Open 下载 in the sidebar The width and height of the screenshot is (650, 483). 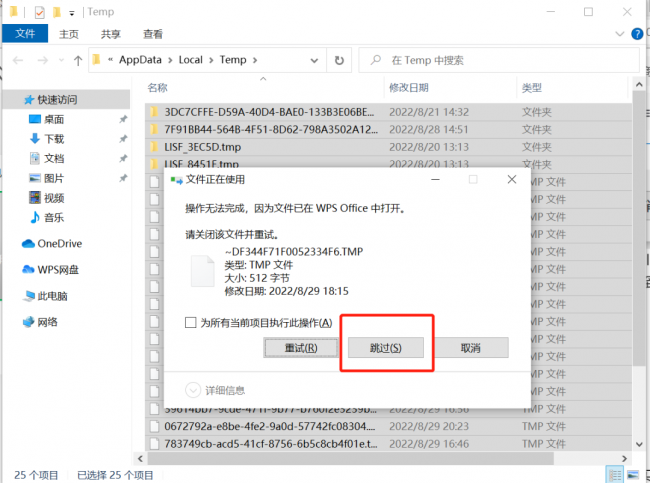[x=54, y=139]
